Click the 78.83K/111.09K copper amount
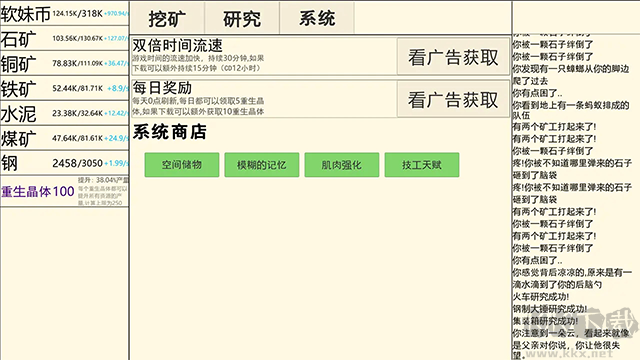This screenshot has height=360, width=640. click(78, 63)
